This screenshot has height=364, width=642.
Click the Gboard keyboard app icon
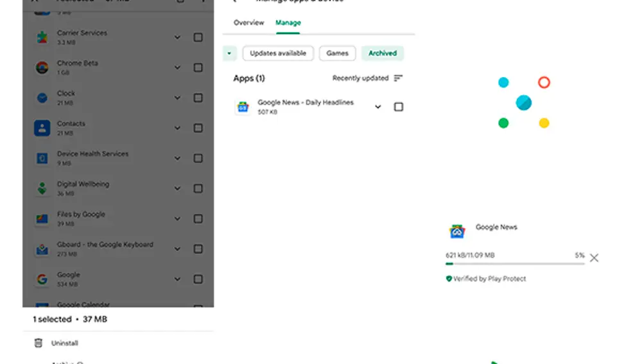tap(42, 249)
